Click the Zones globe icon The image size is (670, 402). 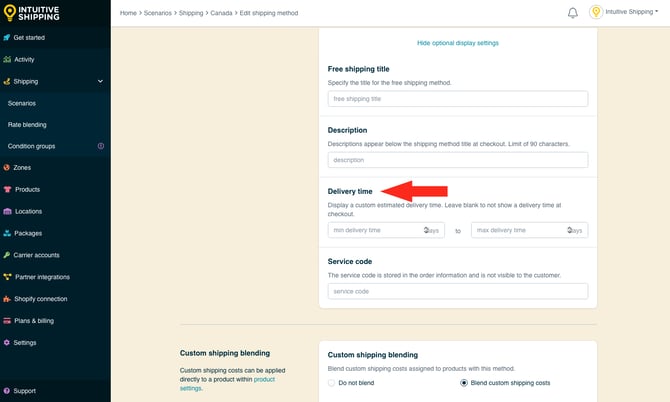6,167
